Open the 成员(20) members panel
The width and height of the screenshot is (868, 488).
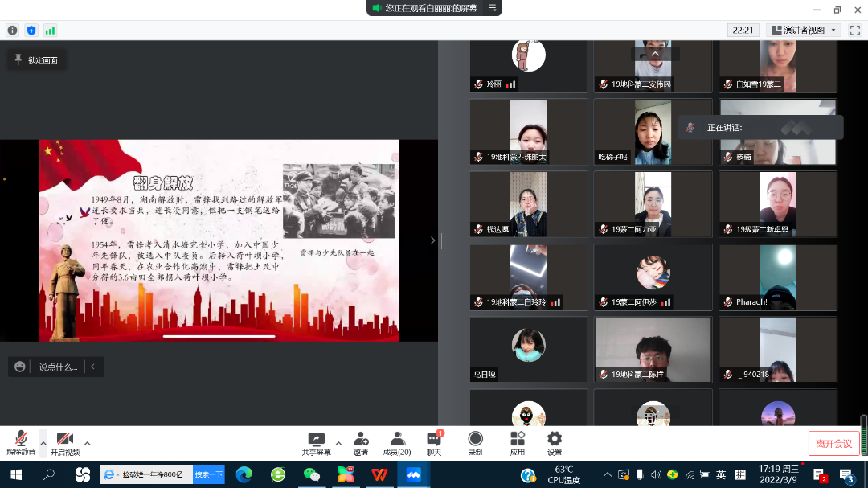397,442
